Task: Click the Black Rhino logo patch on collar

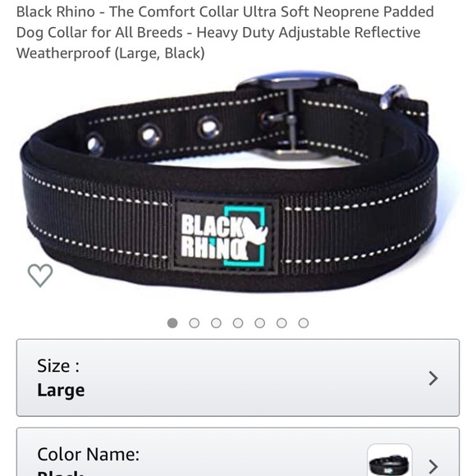Action: [x=225, y=236]
